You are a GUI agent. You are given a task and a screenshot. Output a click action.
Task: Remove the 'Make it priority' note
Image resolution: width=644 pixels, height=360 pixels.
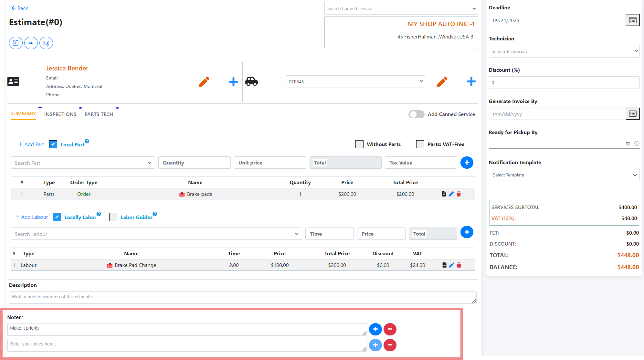coord(390,329)
